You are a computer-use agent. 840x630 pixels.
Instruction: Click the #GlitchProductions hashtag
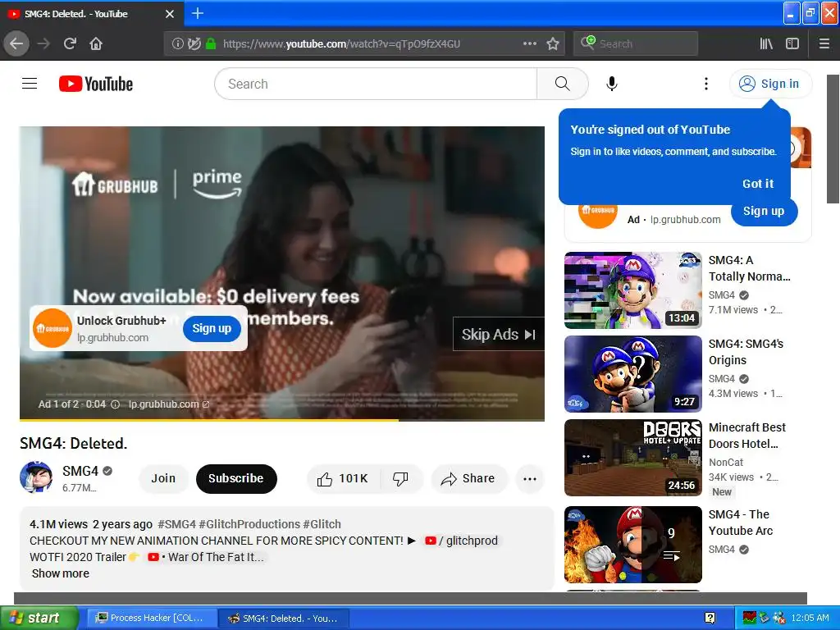249,524
